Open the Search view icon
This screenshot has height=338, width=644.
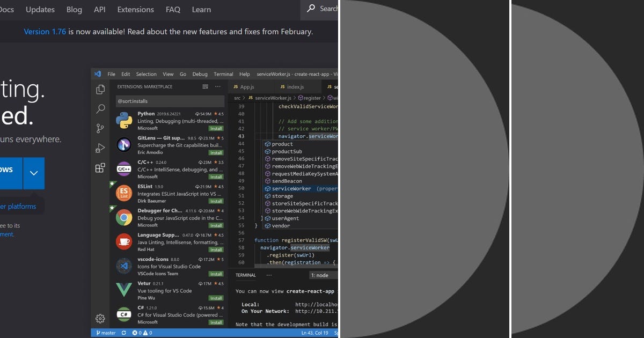coord(100,109)
